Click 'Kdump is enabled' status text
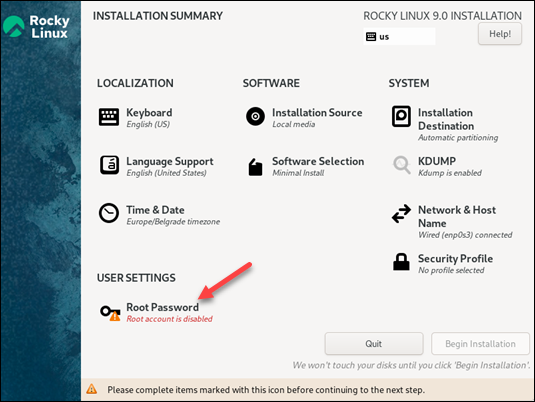Viewport: 535px width, 402px height. pos(450,173)
